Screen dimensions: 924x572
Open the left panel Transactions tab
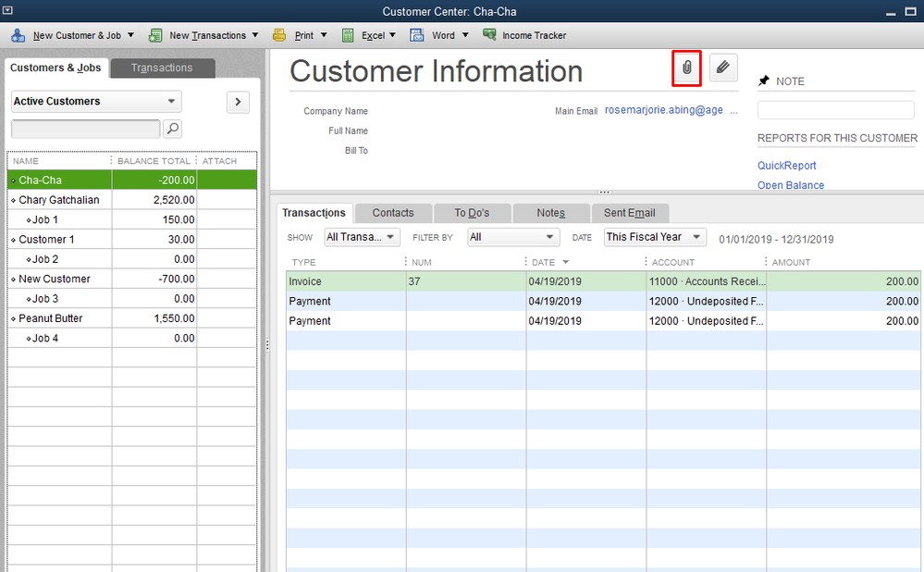point(162,68)
